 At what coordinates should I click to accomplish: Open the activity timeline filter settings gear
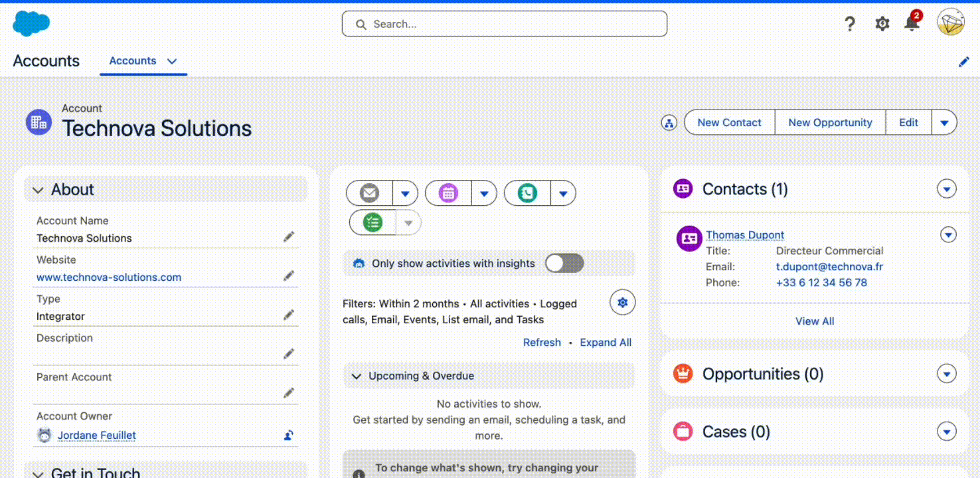pyautogui.click(x=622, y=303)
